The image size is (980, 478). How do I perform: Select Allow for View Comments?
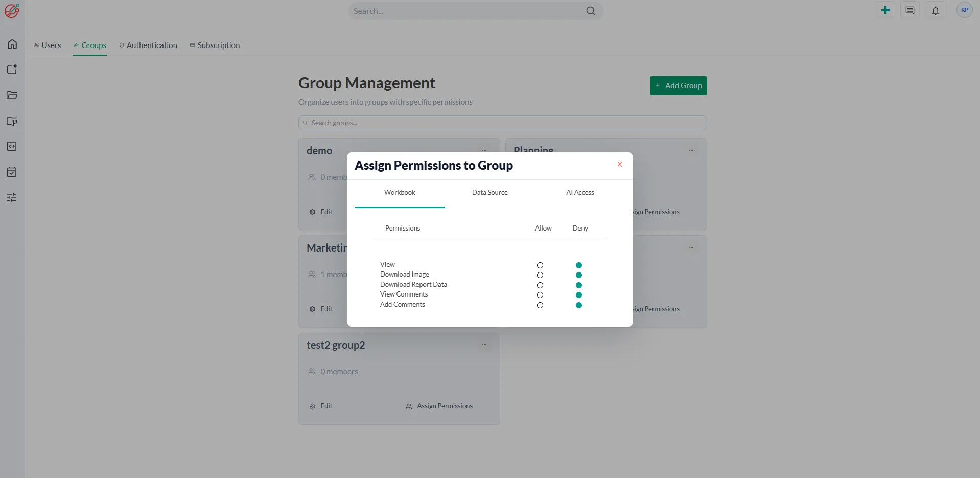click(x=540, y=295)
